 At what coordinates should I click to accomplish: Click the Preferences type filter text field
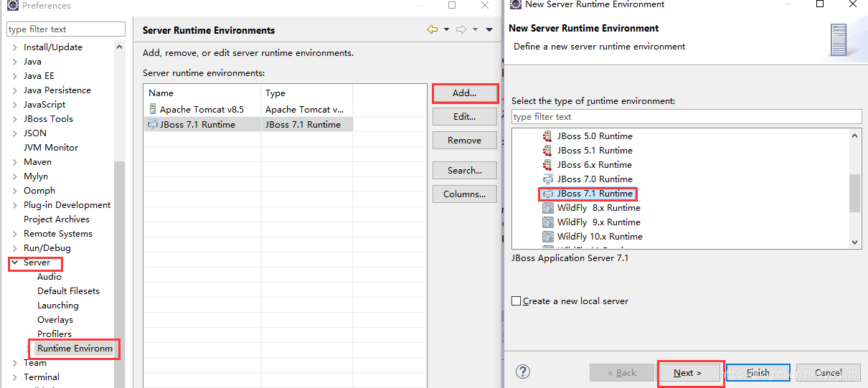point(66,29)
